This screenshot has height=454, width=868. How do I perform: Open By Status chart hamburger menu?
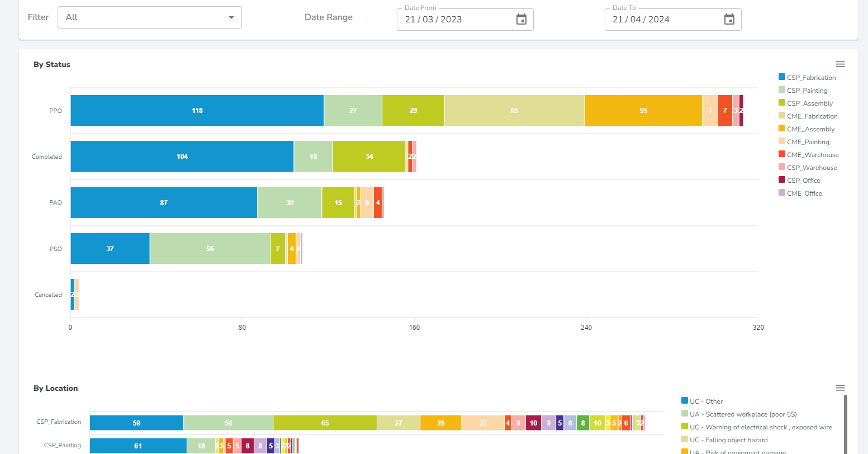tap(840, 64)
